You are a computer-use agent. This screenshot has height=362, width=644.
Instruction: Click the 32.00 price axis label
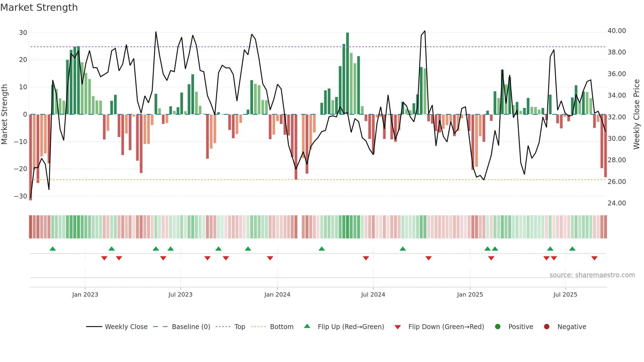(617, 117)
